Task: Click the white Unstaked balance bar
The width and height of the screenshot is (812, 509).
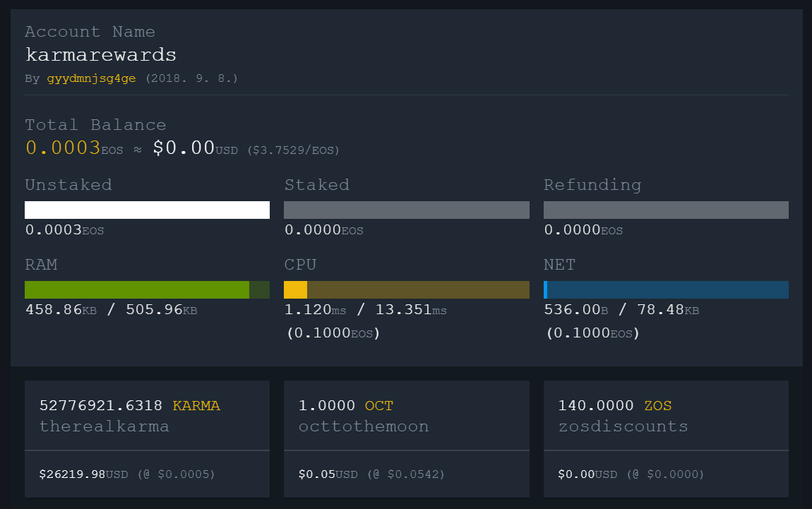Action: click(147, 210)
